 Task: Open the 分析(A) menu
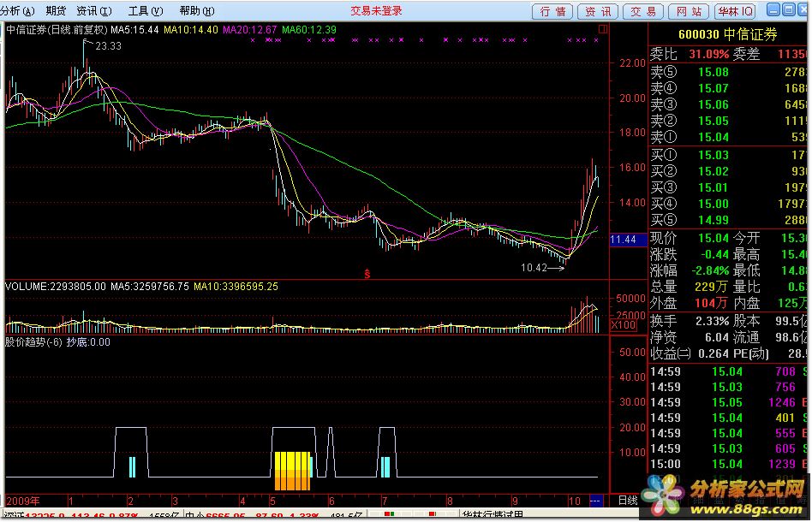[18, 11]
